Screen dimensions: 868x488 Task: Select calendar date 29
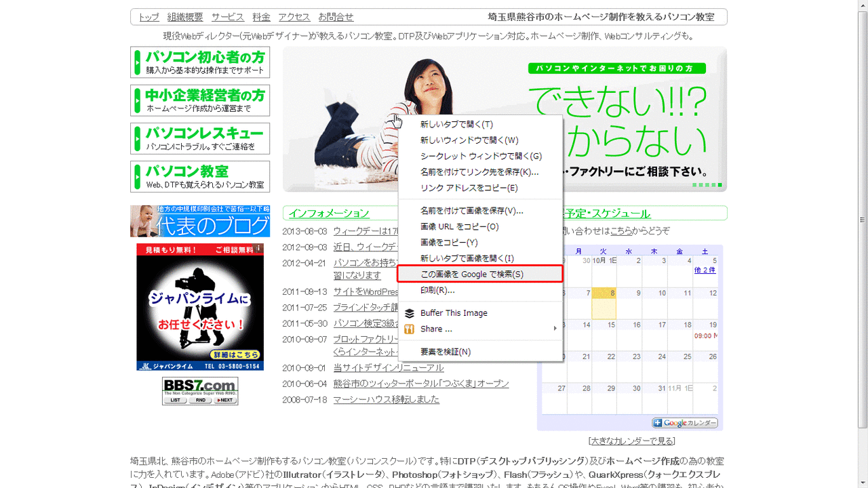(612, 388)
